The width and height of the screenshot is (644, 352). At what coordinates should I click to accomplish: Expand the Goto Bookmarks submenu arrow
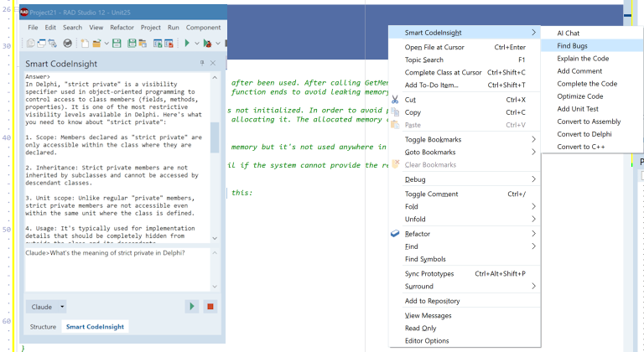533,152
